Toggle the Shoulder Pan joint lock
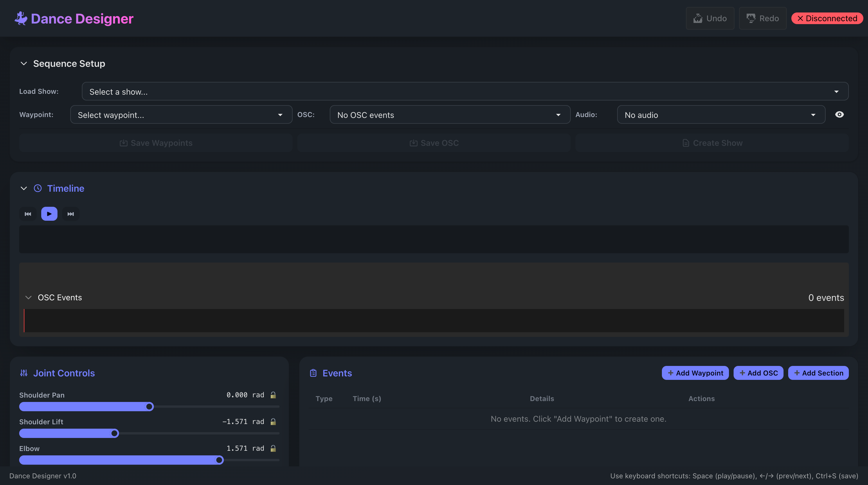Viewport: 868px width, 485px height. coord(273,395)
